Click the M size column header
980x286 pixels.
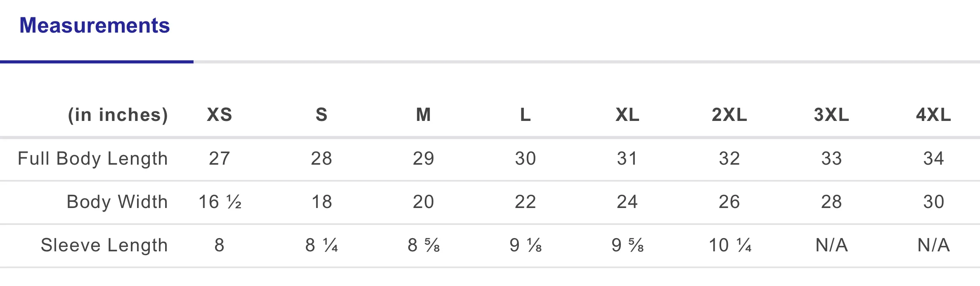tap(423, 115)
